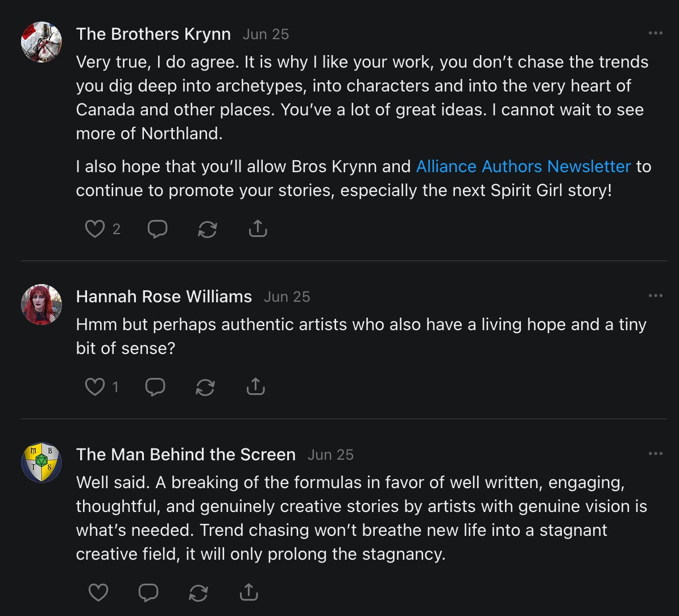Open more options for Man Behind the Screen comment
Viewport: 679px width, 616px height.
[655, 453]
